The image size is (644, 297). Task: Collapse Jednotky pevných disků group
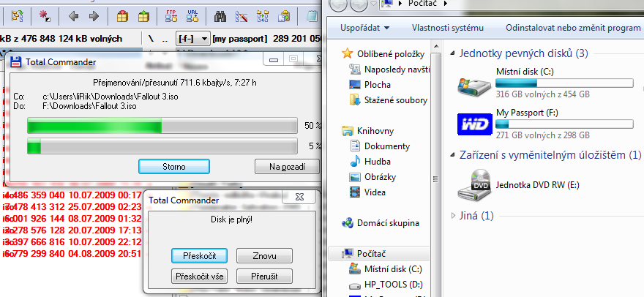click(452, 53)
